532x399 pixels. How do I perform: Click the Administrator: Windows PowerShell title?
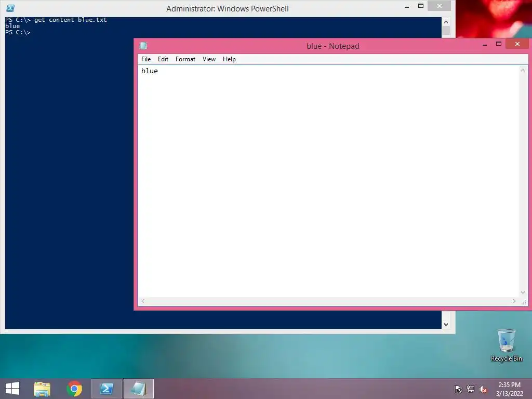pyautogui.click(x=228, y=9)
